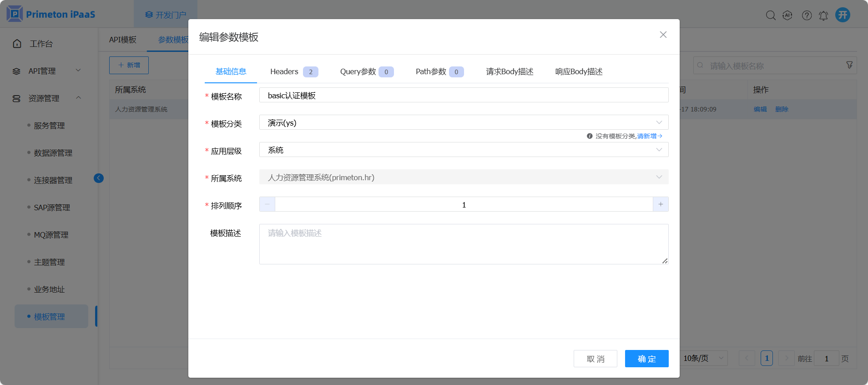Open the 模板分类 dropdown
This screenshot has width=868, height=385.
(x=463, y=122)
